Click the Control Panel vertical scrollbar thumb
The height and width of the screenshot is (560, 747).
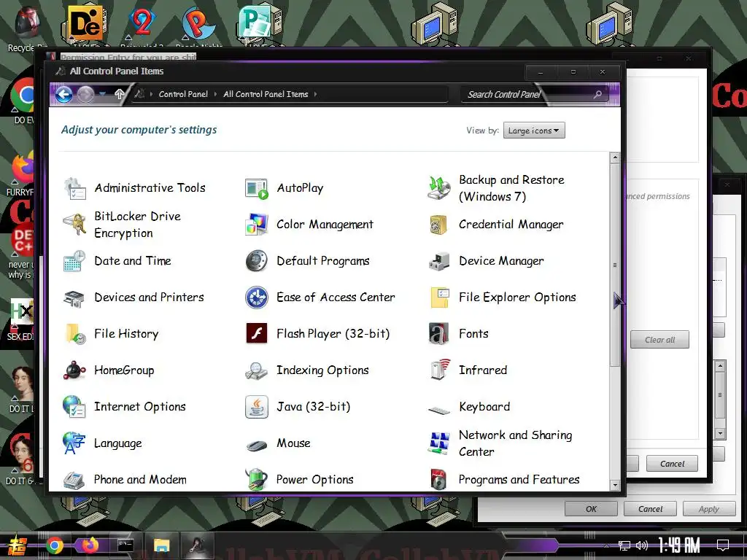(x=615, y=265)
